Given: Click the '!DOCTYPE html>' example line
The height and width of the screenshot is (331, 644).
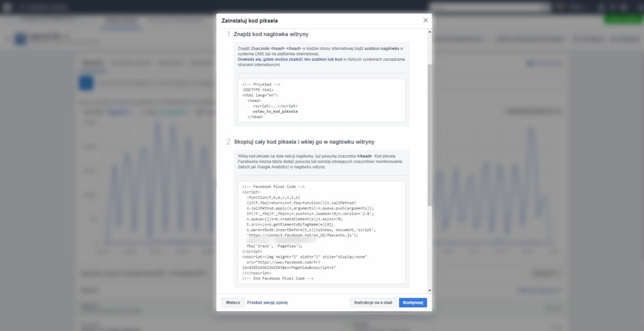Looking at the screenshot, I should (x=258, y=90).
